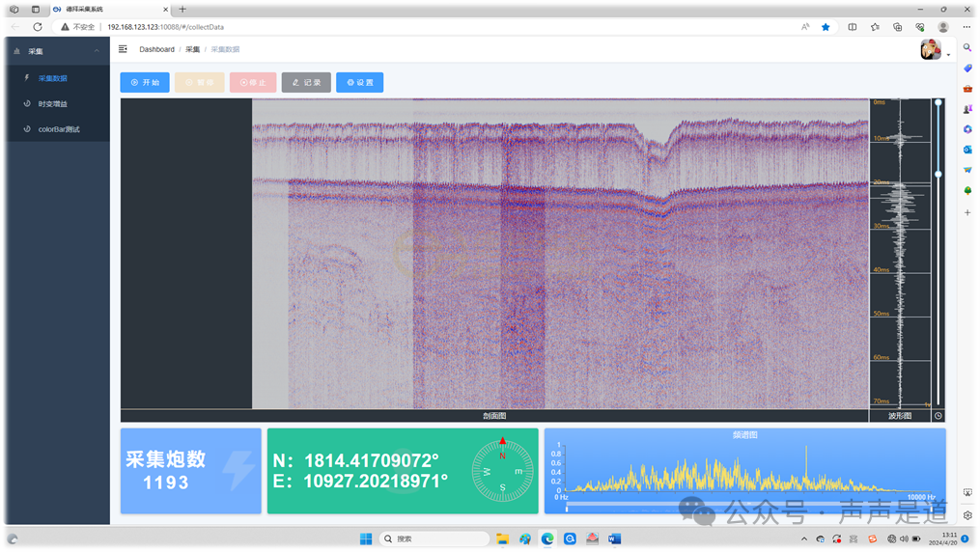Click the clock icon below waveform panel
This screenshot has width=980, height=552.
click(938, 416)
